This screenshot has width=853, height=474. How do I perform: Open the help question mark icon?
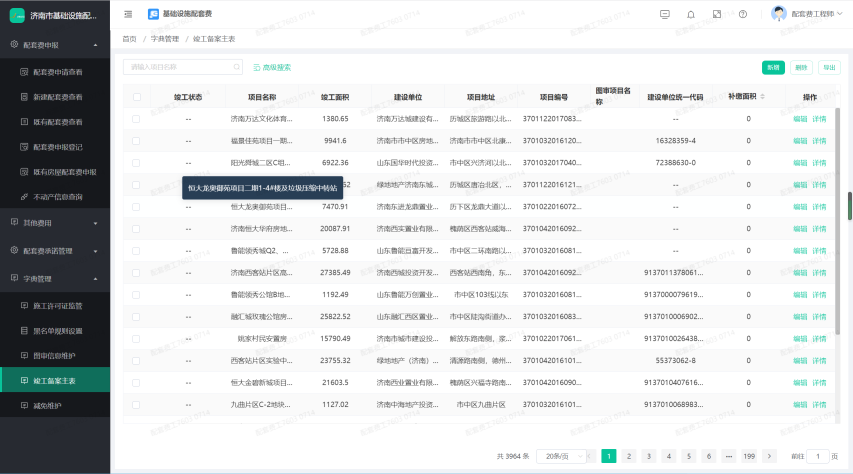[x=742, y=14]
